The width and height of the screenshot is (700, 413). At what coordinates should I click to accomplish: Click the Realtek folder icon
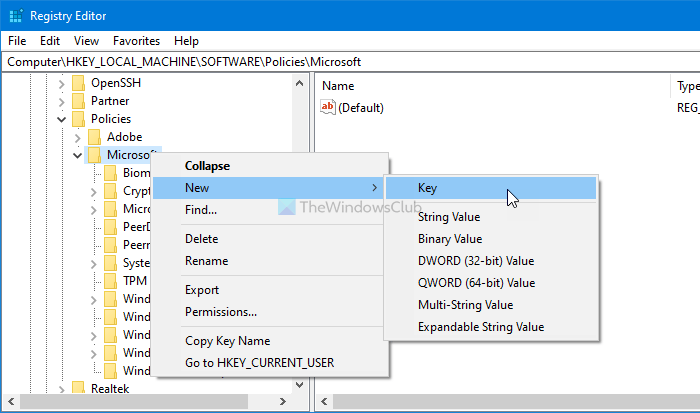78,388
